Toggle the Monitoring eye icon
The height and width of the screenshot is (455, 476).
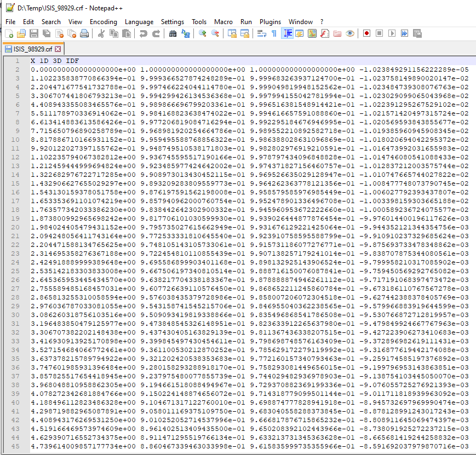point(350,33)
